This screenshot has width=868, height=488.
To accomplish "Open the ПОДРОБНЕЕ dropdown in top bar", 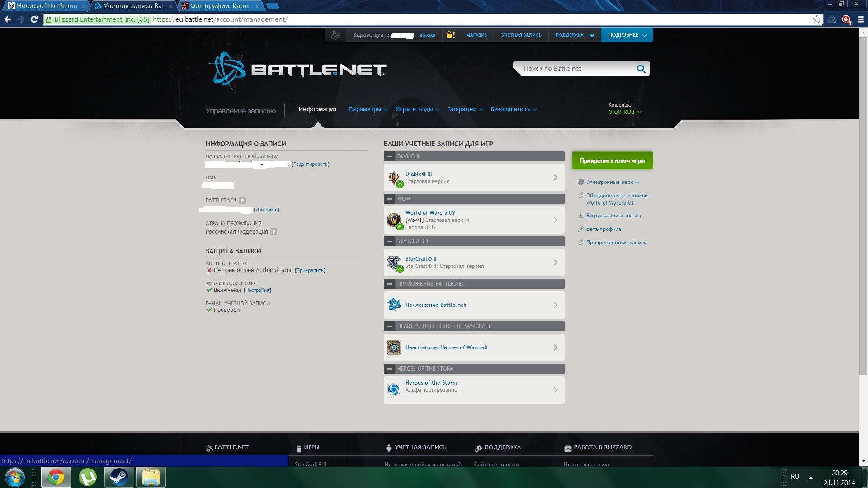I will (627, 35).
